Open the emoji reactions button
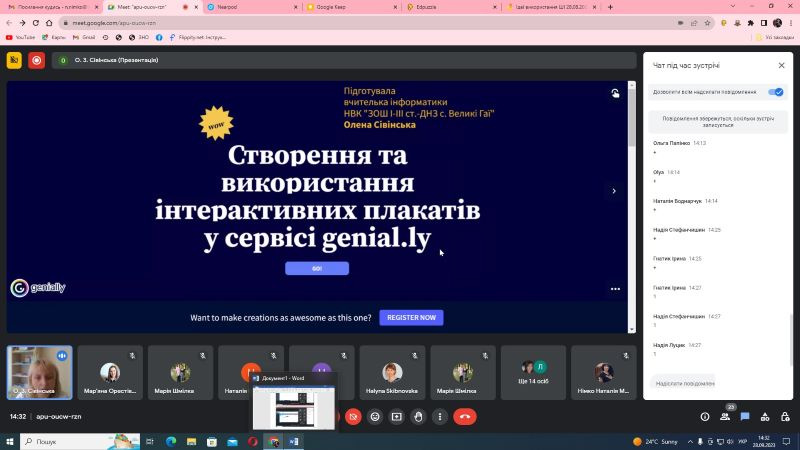Screen dimensions: 800x450 [x=375, y=417]
